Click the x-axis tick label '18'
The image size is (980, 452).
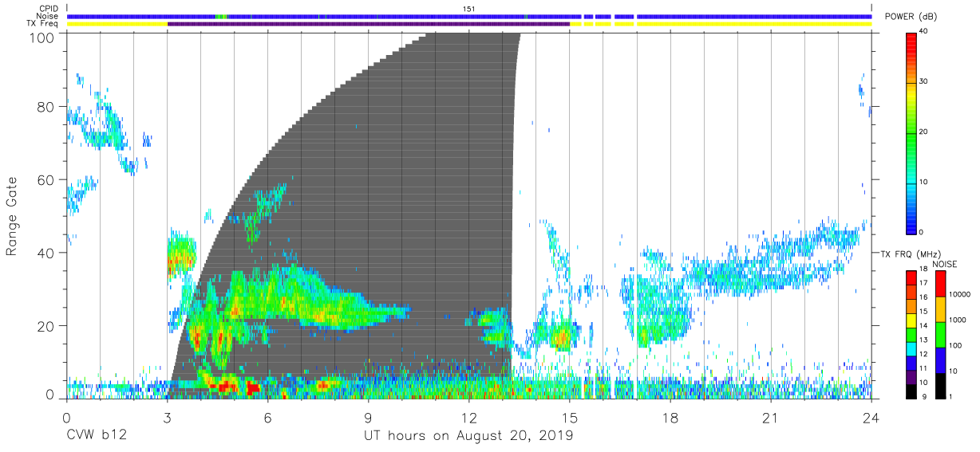(x=670, y=418)
